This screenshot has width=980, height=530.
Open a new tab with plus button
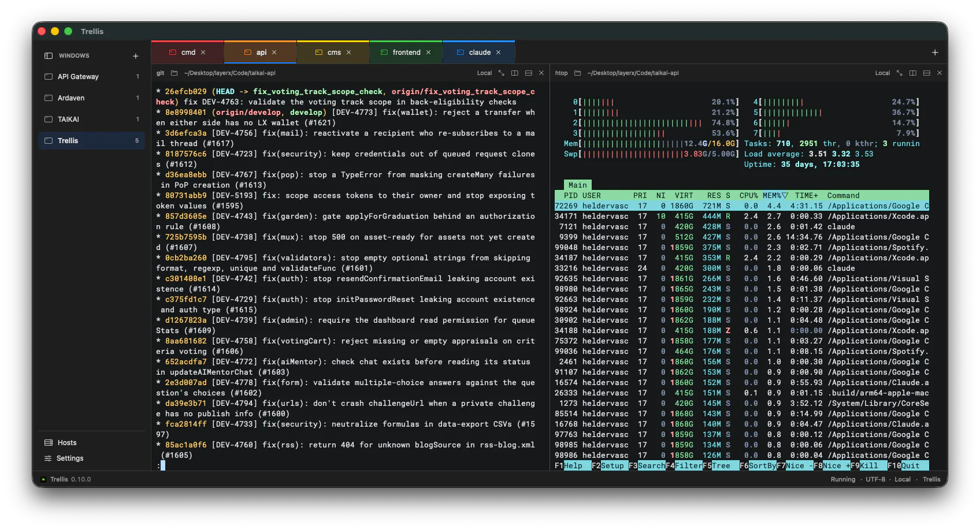coord(935,53)
